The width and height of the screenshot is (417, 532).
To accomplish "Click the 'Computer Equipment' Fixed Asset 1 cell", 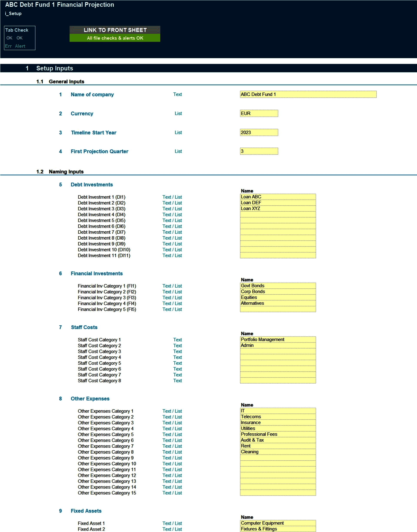I will coord(278,523).
